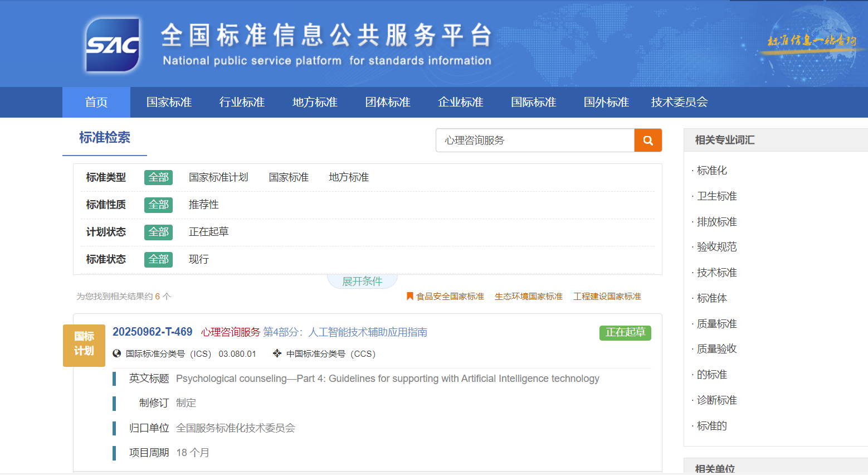Select 推荐性 in 标准性质 filter

click(203, 205)
